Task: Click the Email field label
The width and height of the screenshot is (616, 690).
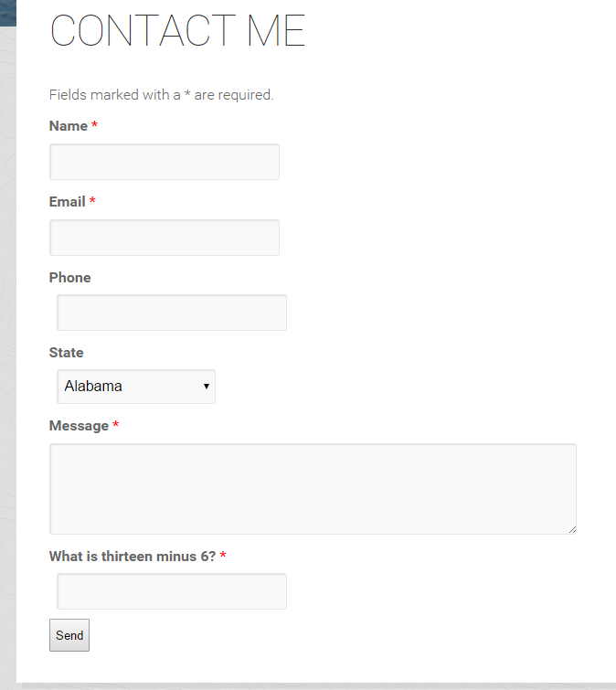Action: pyautogui.click(x=67, y=202)
